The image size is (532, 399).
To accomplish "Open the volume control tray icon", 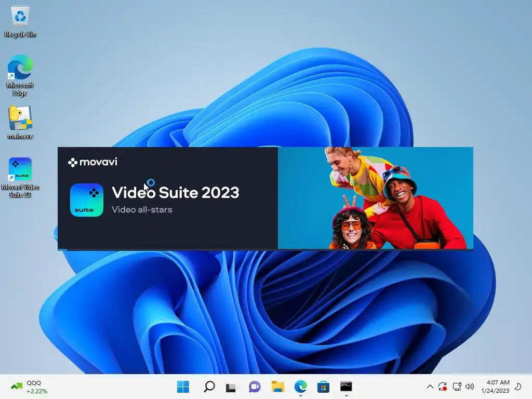I will pyautogui.click(x=470, y=387).
